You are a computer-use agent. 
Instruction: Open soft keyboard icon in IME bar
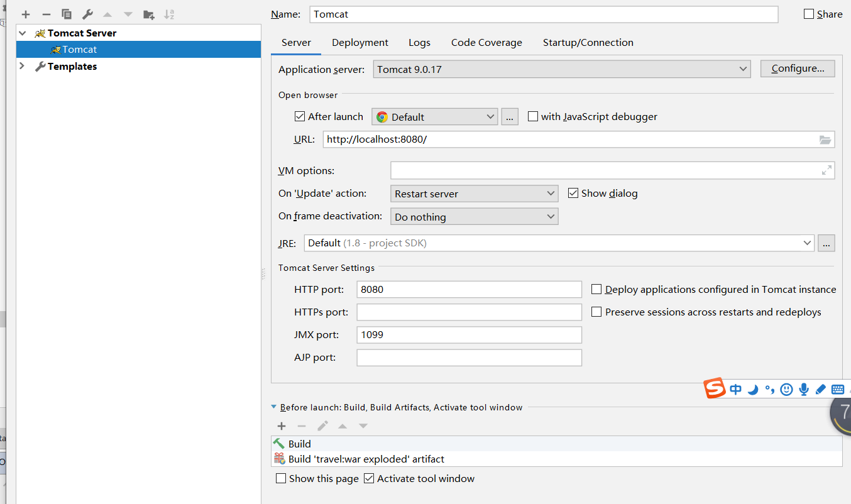coord(838,390)
